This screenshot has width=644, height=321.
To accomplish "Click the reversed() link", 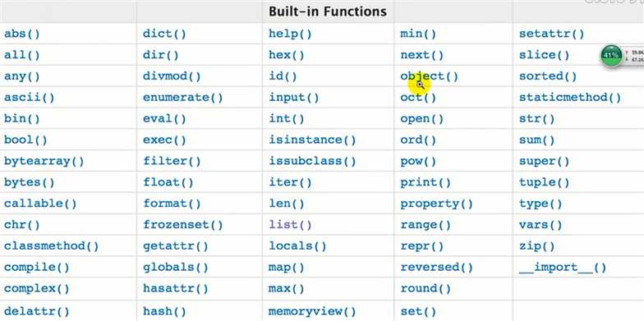I will click(436, 268).
